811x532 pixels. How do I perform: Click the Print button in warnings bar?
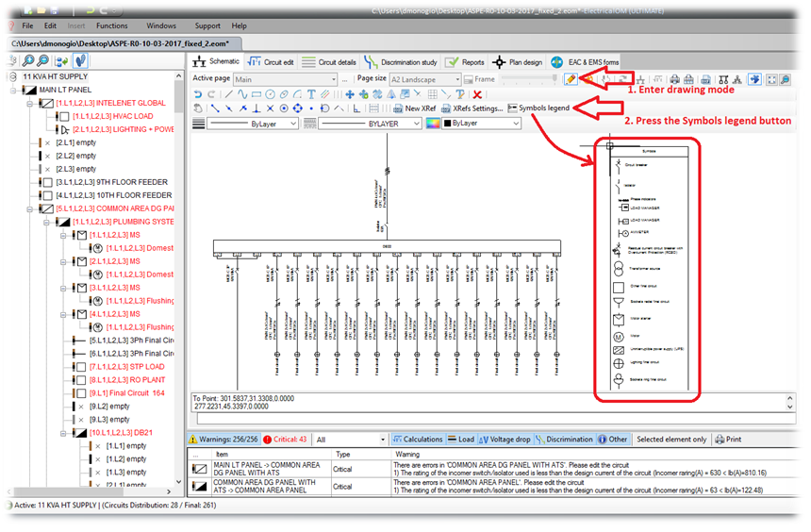728,440
